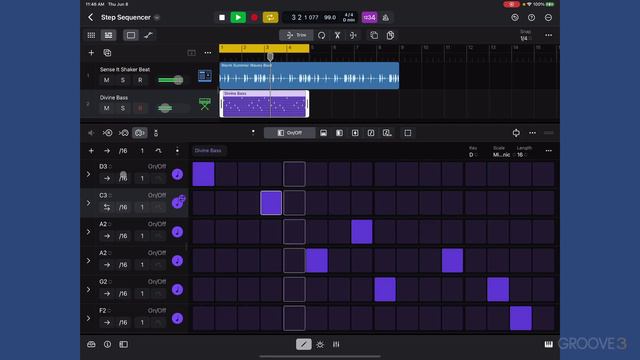Image resolution: width=640 pixels, height=360 pixels.
Task: Expand the G2 row
Action: (x=88, y=289)
